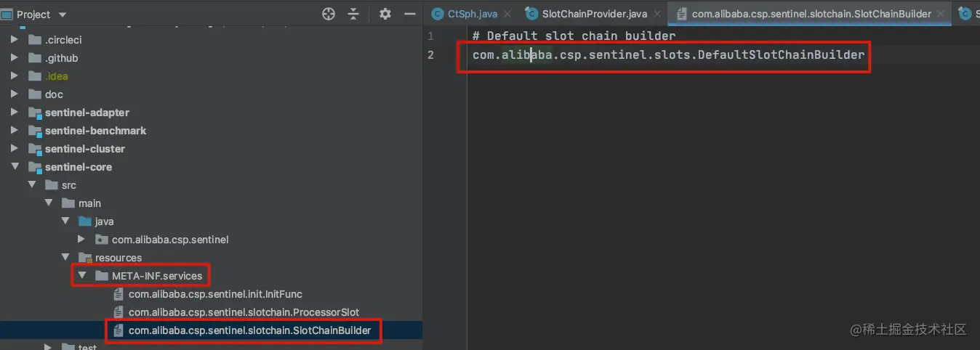Close the SlotChainProvider.java tab
Viewport: 980px width, 350px height.
657,14
